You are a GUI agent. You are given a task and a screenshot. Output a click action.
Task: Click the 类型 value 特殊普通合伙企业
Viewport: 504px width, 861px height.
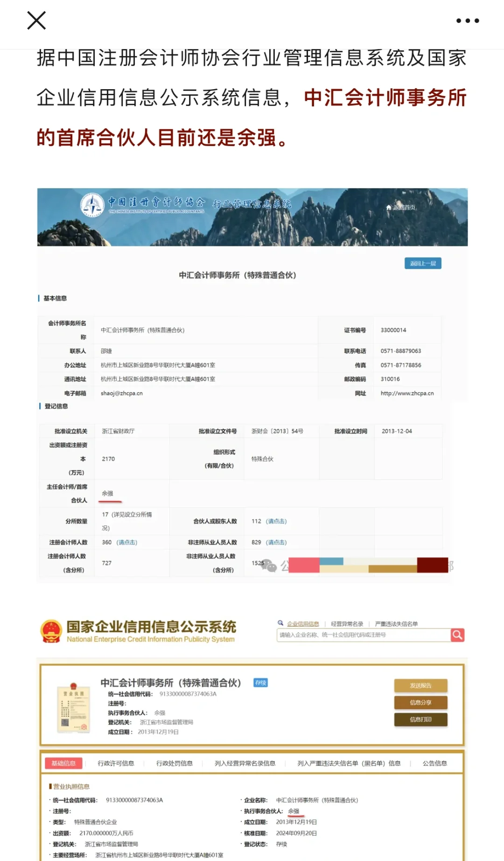(x=95, y=822)
